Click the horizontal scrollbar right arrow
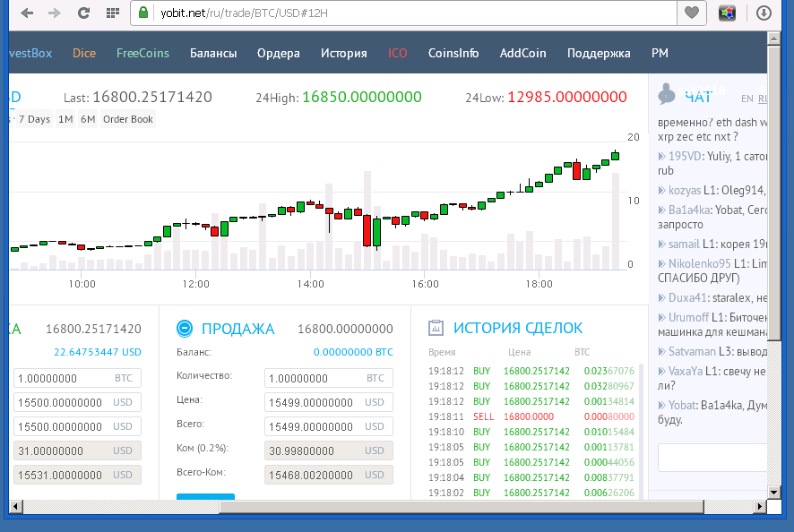The image size is (794, 532). pos(760,506)
